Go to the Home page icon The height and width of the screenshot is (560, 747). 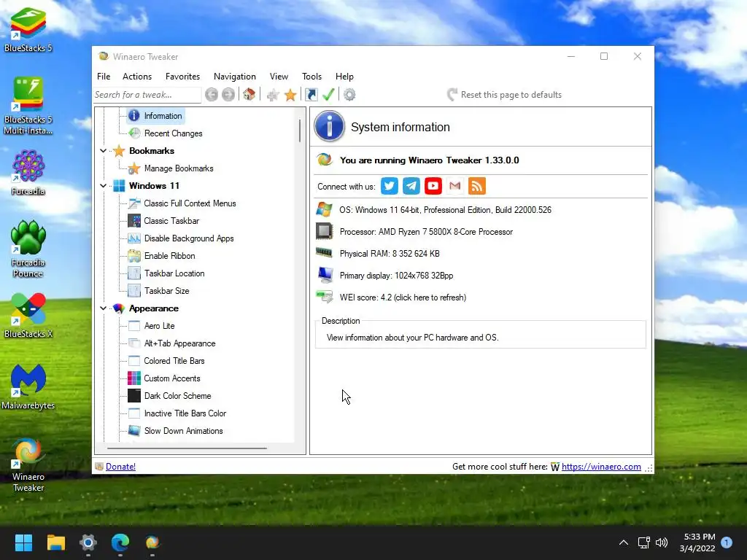click(x=249, y=94)
